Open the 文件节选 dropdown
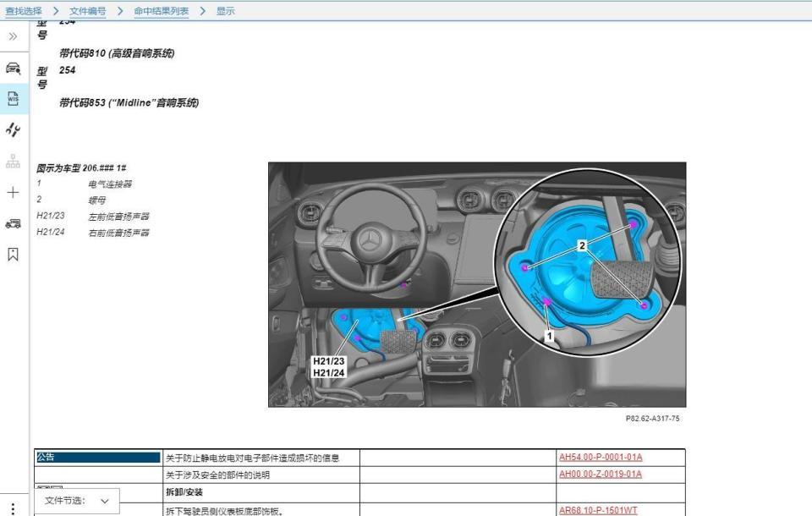812x516 pixels. coord(77,501)
